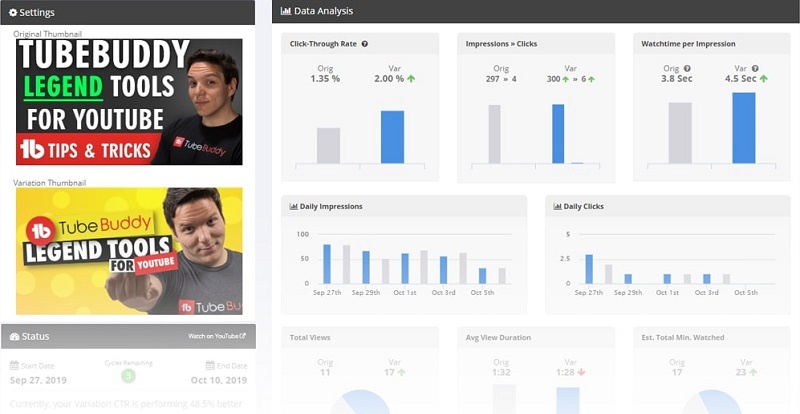Screen dimensions: 800x414
Task: Click the blue Var bar in Click-Through Rate
Action: tap(392, 137)
